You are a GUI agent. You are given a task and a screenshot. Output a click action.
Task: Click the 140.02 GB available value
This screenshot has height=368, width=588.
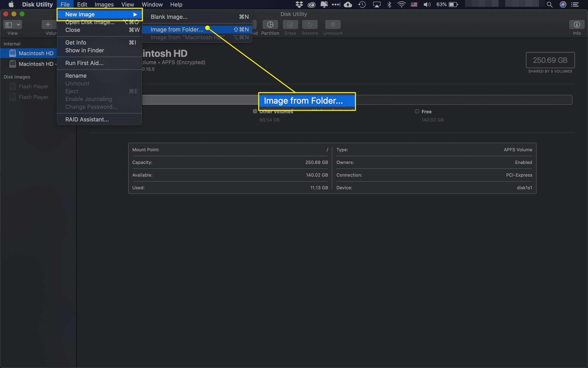coord(317,175)
